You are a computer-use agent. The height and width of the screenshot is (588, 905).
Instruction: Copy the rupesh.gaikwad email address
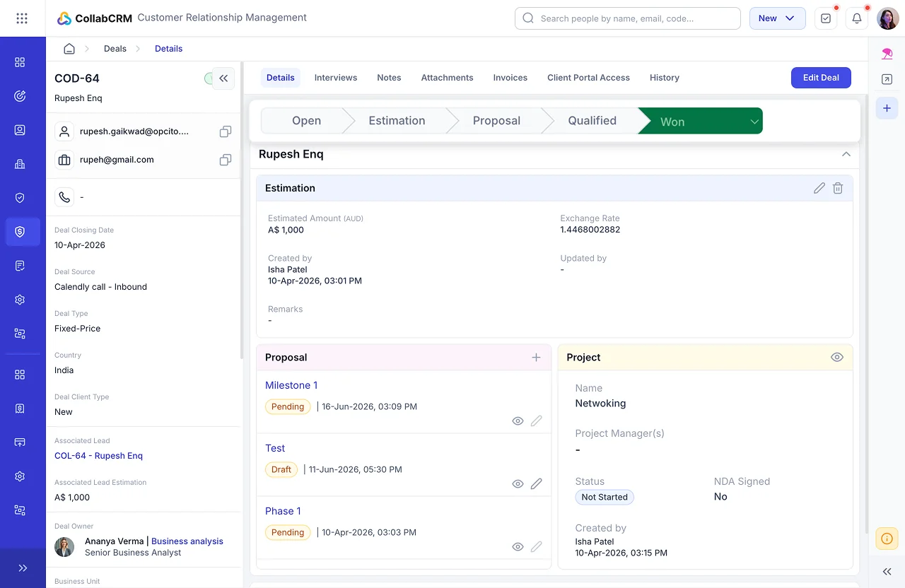click(225, 131)
